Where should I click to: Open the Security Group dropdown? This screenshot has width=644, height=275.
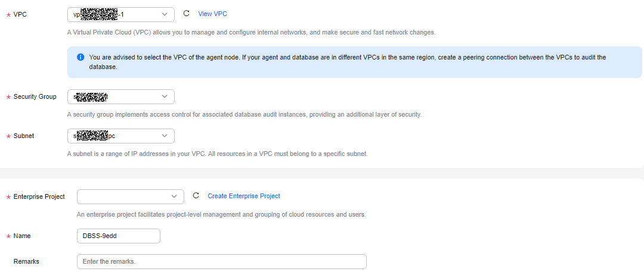[120, 96]
